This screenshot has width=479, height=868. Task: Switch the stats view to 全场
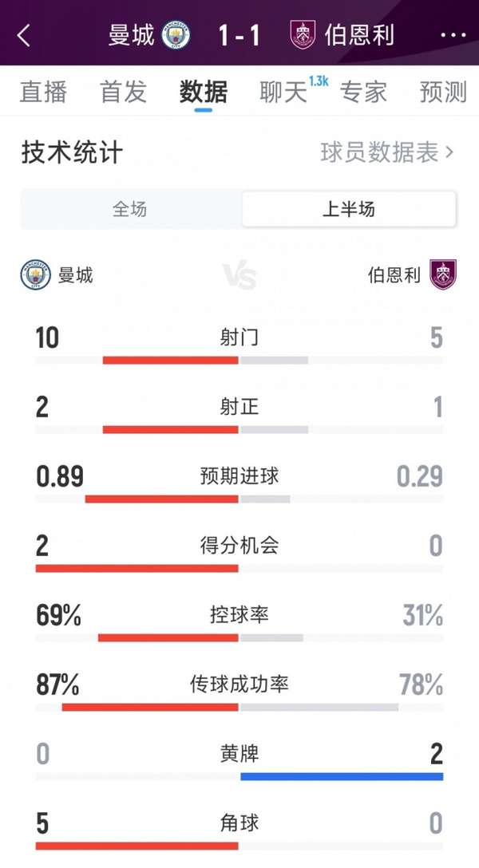129,209
